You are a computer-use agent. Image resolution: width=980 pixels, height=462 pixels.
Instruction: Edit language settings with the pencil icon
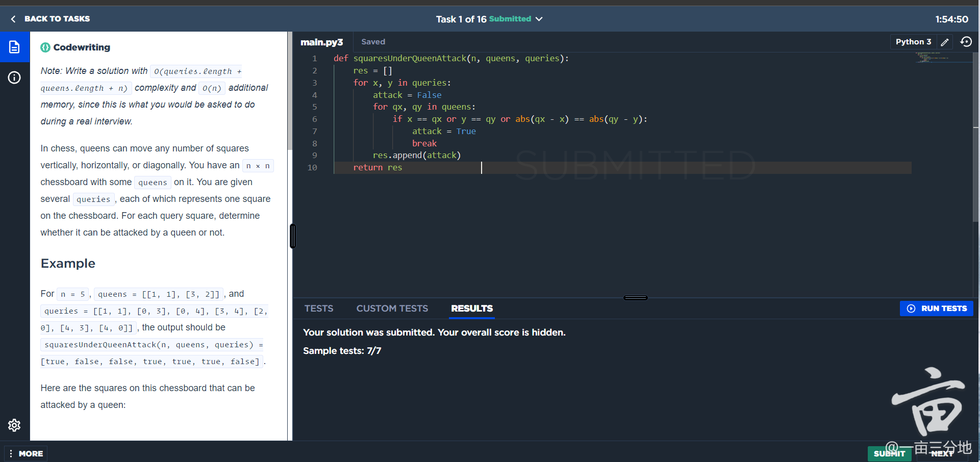[x=945, y=42]
